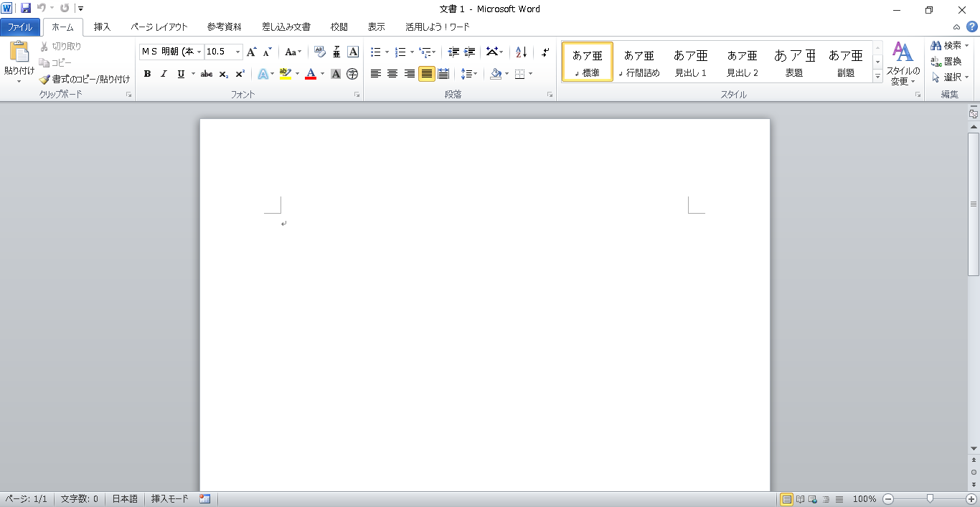
Task: Apply the 行間詰め style
Action: tap(639, 62)
